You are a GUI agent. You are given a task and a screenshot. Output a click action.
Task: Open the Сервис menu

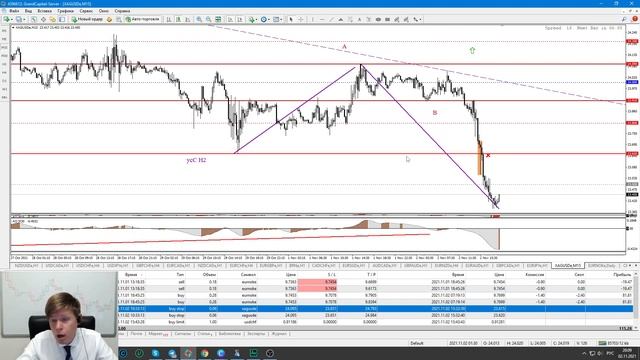point(86,11)
